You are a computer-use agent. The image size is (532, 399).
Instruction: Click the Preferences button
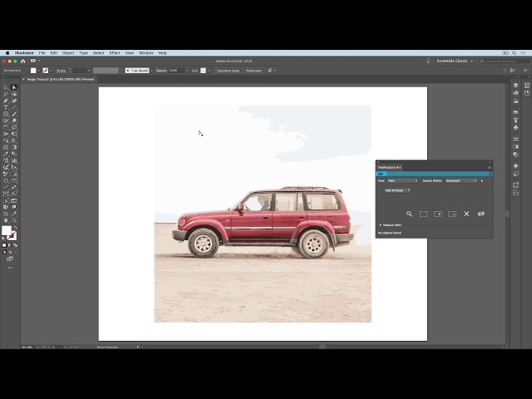tap(254, 71)
